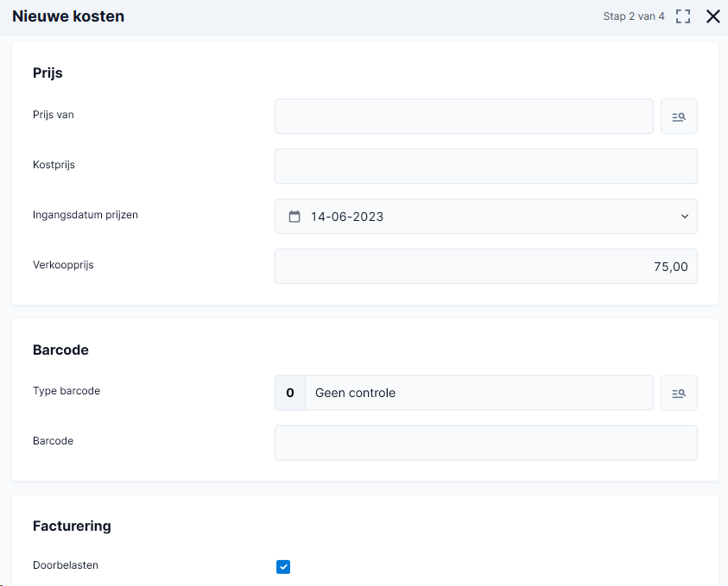Click the calendar icon in Ingangsdatum prijzen
The width and height of the screenshot is (728, 586).
pyautogui.click(x=294, y=217)
